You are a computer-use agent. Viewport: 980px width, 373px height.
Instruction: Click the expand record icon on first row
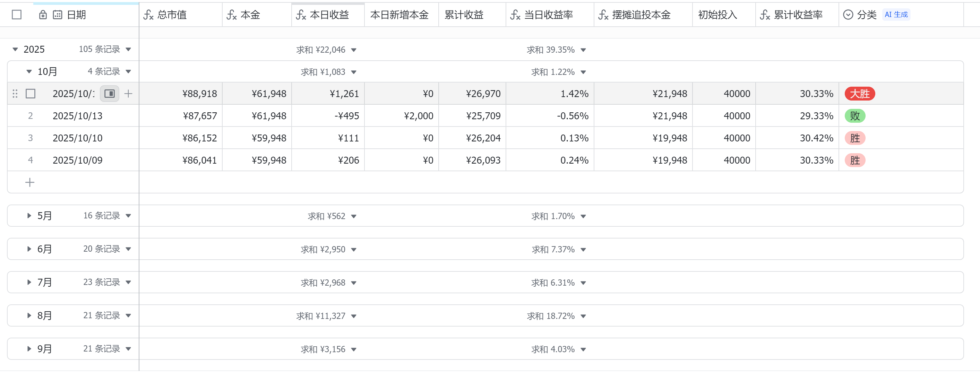pos(110,94)
